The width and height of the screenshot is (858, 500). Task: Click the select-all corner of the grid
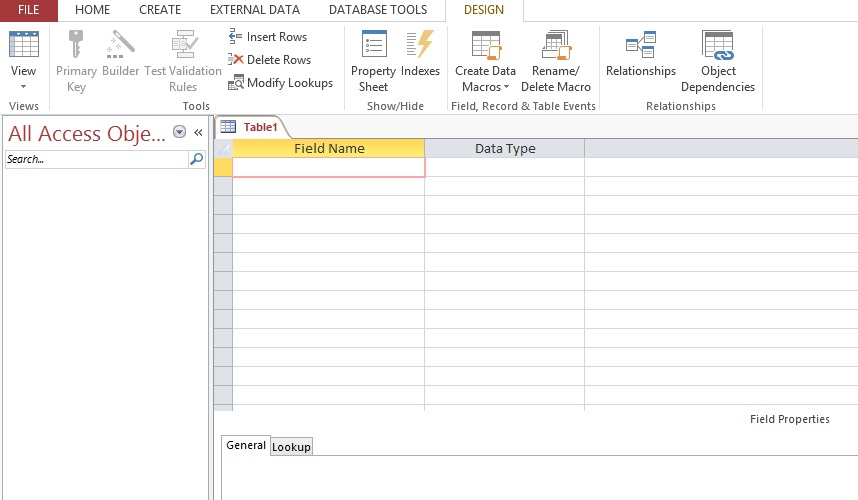pyautogui.click(x=223, y=148)
